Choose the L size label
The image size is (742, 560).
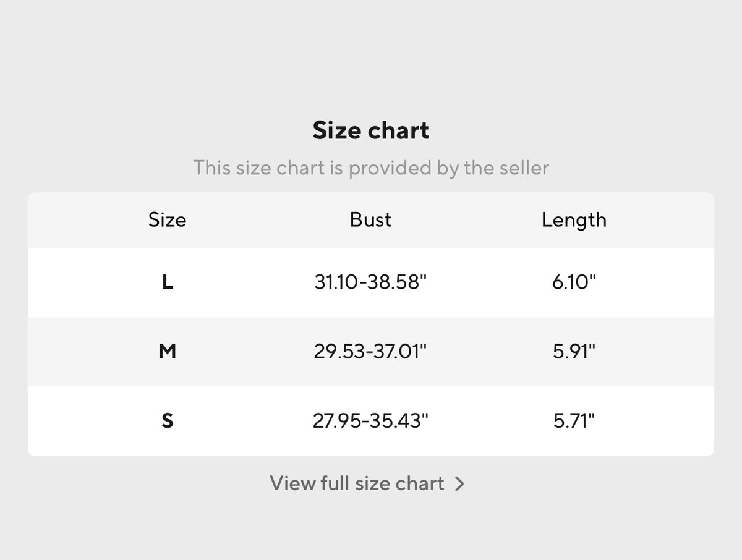coord(167,282)
